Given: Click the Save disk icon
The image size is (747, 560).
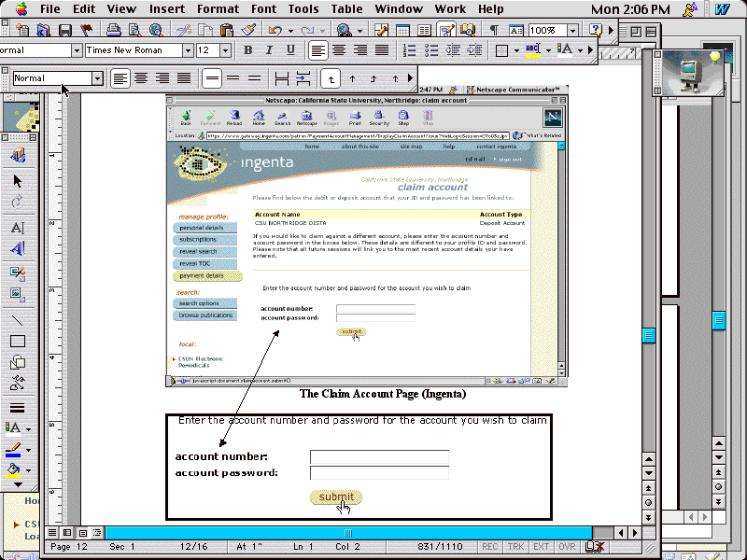Looking at the screenshot, I should [x=64, y=31].
